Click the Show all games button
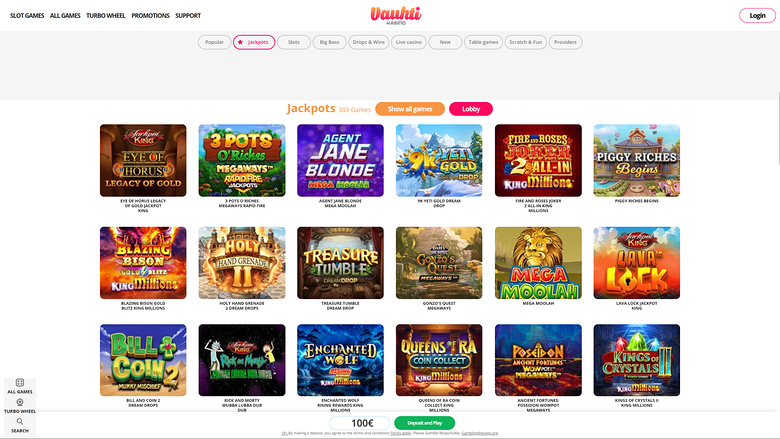The height and width of the screenshot is (439, 780). click(x=410, y=109)
